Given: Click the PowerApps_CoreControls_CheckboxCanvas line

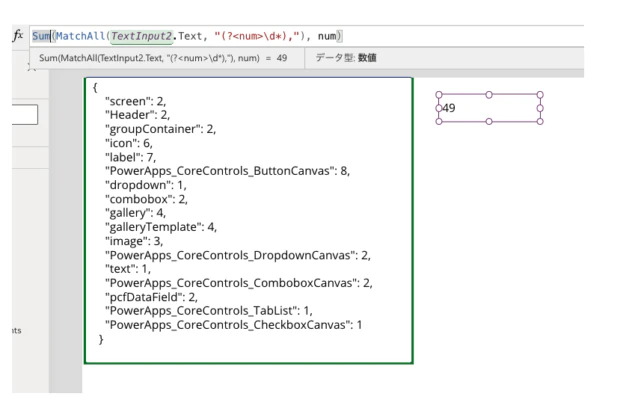Looking at the screenshot, I should 234,325.
